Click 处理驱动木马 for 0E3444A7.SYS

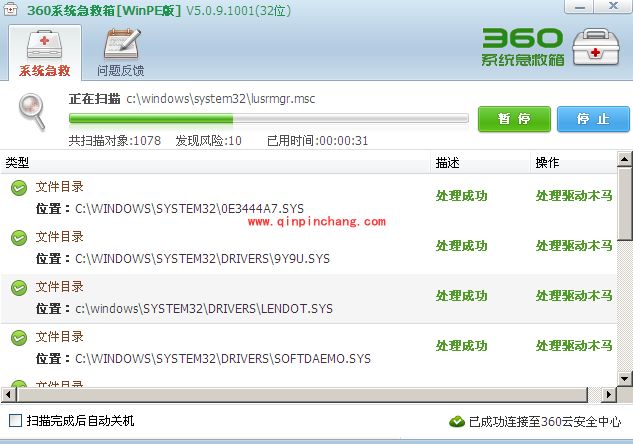[x=574, y=196]
